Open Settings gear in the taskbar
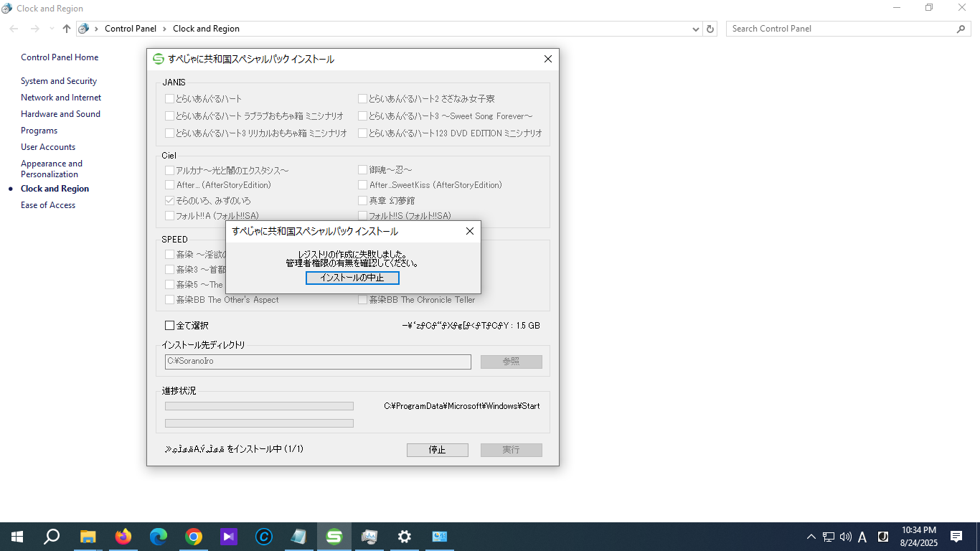980x551 pixels. [x=405, y=537]
